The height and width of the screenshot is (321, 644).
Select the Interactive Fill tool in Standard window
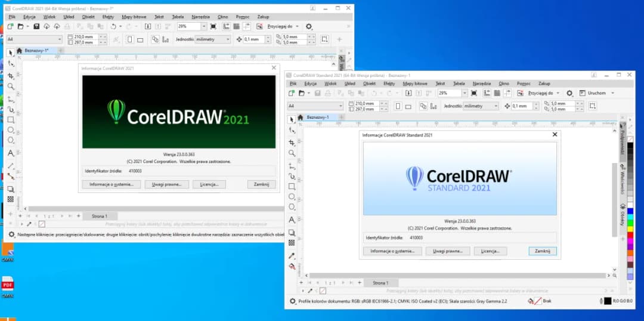pos(292,266)
